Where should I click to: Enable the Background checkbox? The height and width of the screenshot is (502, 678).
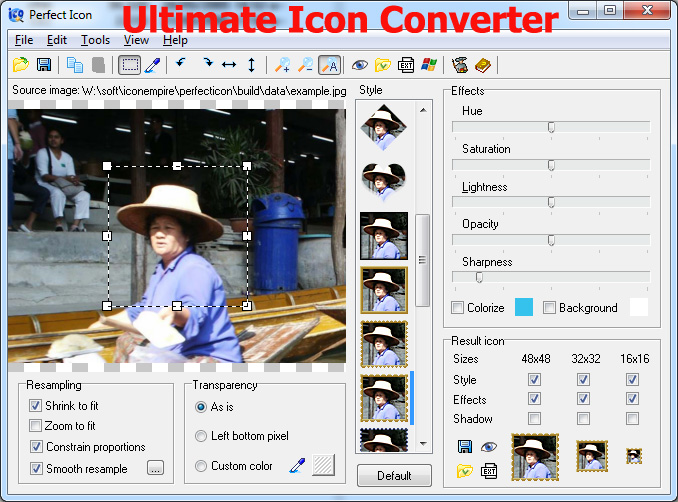[549, 307]
